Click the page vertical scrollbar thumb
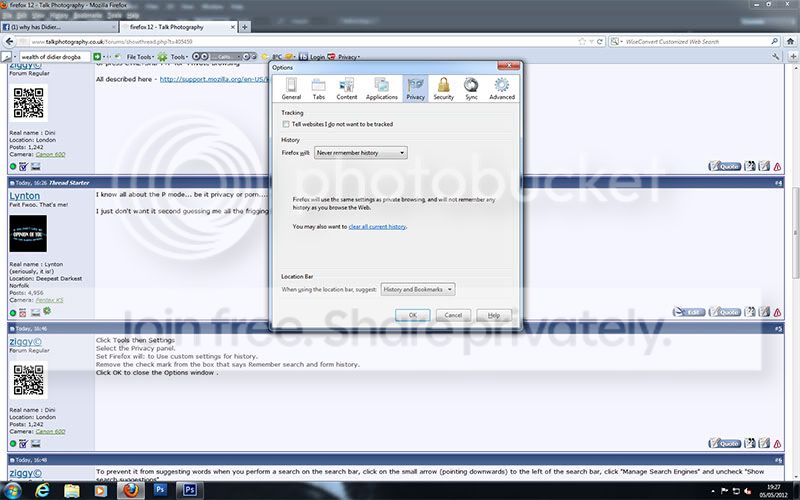 pyautogui.click(x=795, y=233)
